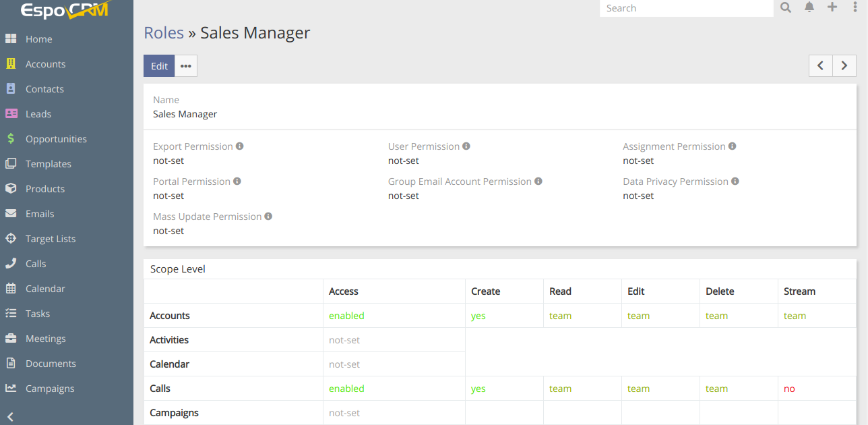Click the quick create plus icon
Image resolution: width=868 pixels, height=425 pixels.
tap(832, 7)
